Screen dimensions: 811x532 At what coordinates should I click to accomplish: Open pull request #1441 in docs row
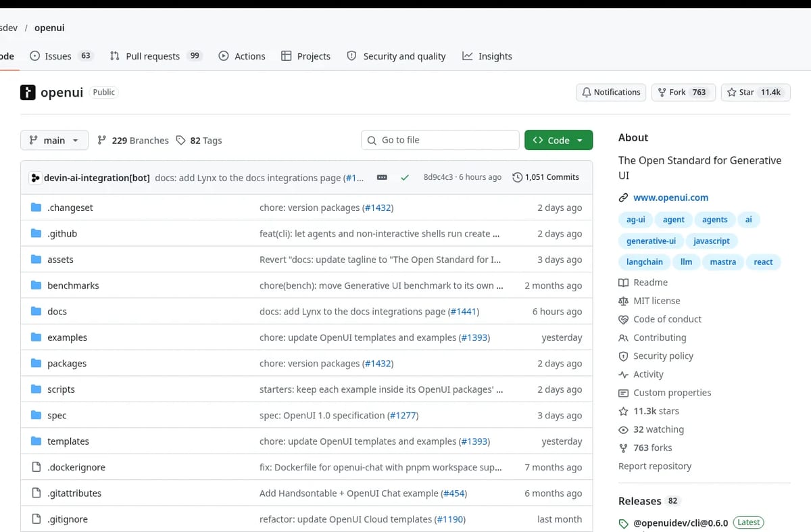click(463, 312)
